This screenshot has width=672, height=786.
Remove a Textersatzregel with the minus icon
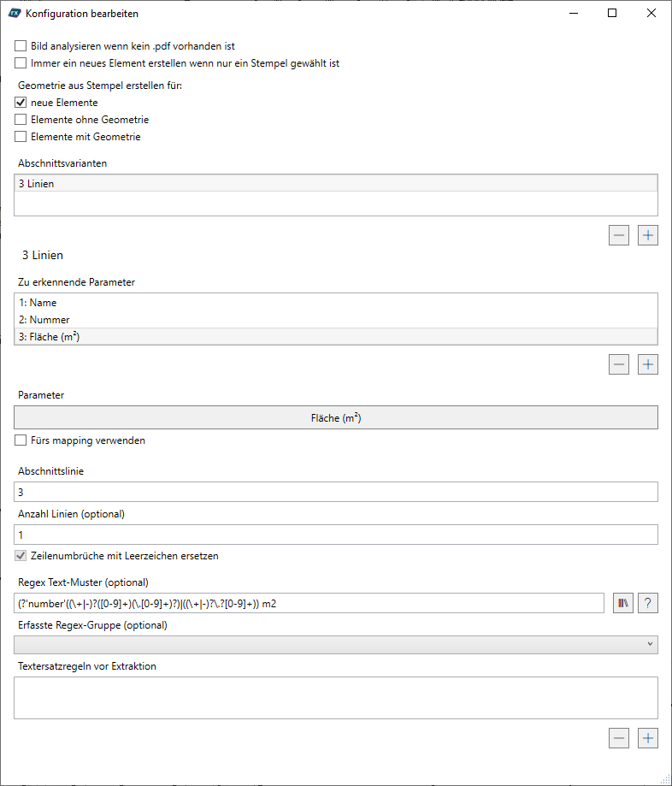click(618, 738)
